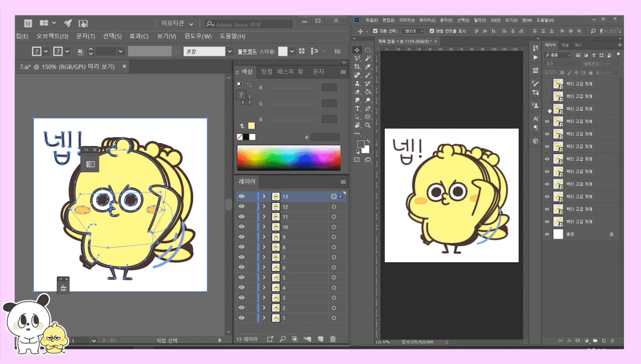Screen dimensions: 641x364
Task: Select the 배경 layer in Photoshop
Action: 581,234
